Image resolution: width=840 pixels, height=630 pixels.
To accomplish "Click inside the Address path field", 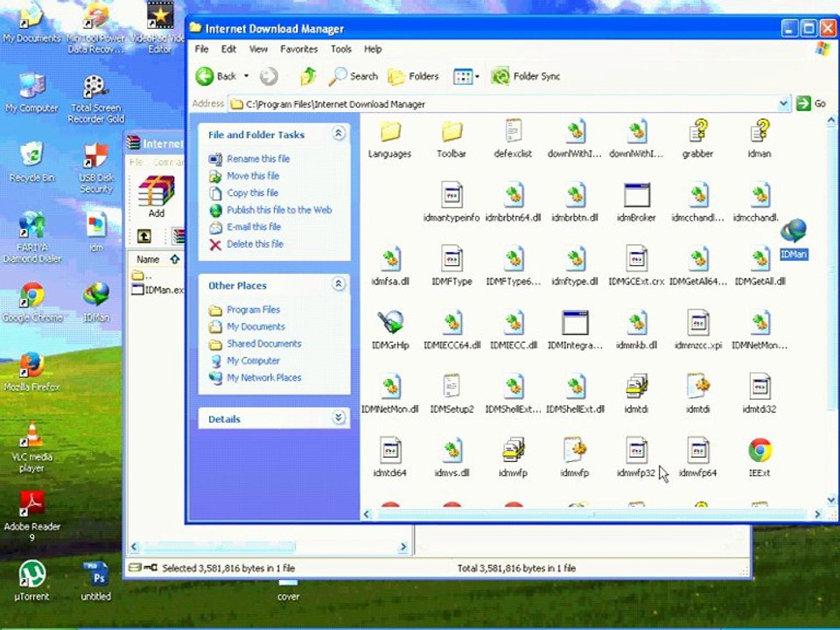I will click(x=504, y=104).
